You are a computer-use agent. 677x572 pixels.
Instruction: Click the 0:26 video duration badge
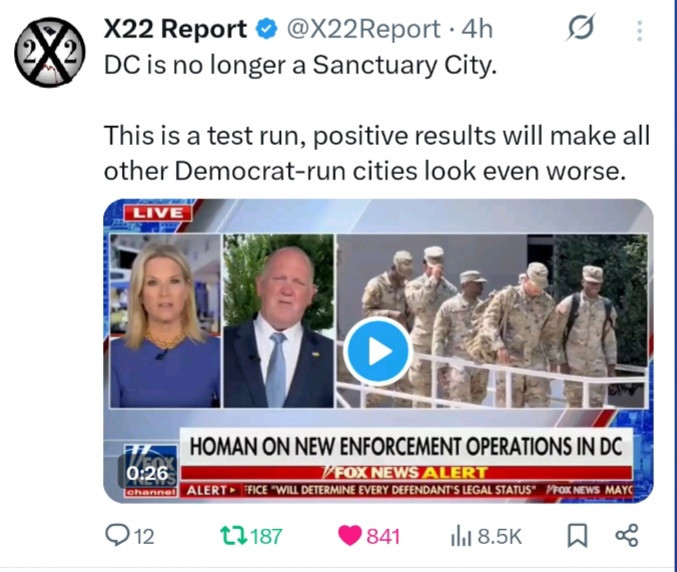[147, 473]
